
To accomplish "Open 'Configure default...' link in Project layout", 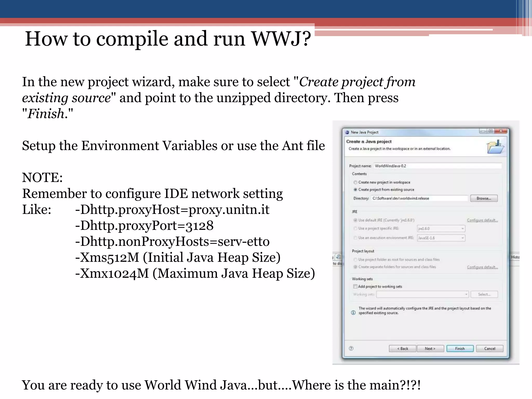I will (x=482, y=267).
